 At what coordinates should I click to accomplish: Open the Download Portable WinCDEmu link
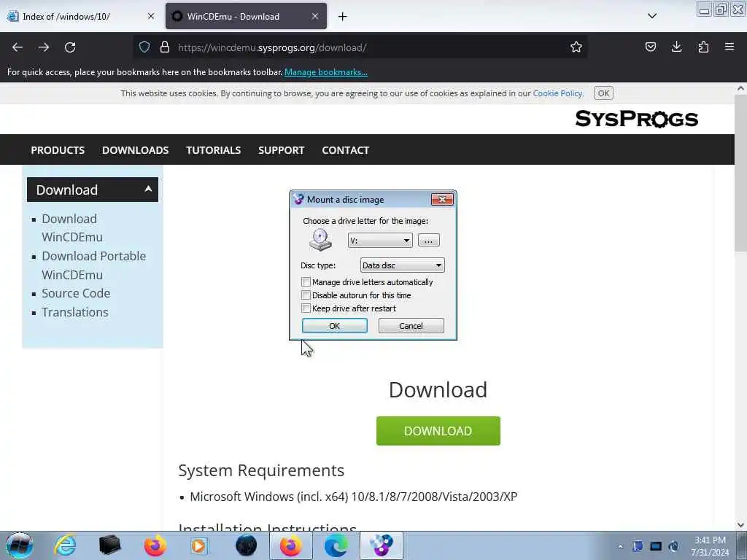click(x=94, y=265)
